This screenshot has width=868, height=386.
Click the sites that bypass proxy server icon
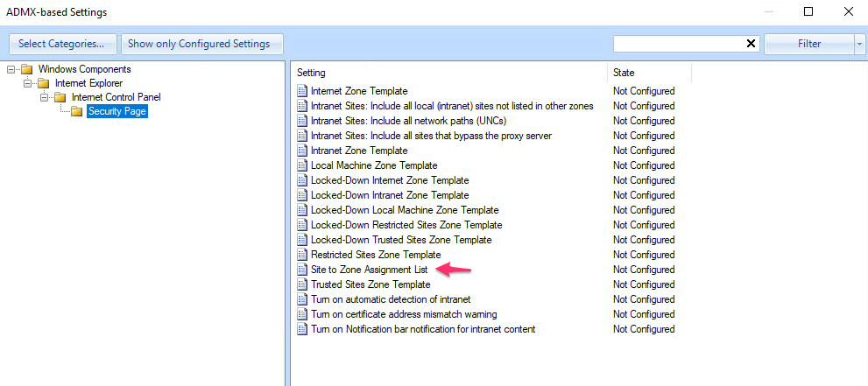[x=301, y=136]
